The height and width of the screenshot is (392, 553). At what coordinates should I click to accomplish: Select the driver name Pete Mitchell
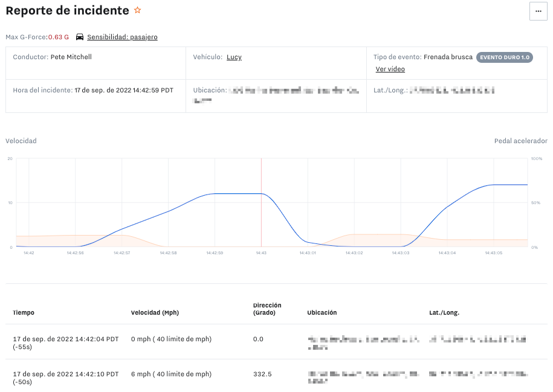click(x=71, y=57)
